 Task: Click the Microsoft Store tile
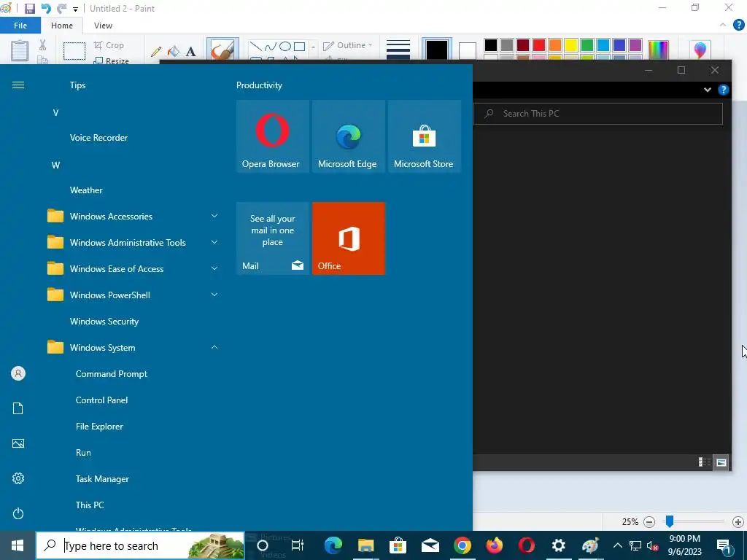[x=425, y=136]
